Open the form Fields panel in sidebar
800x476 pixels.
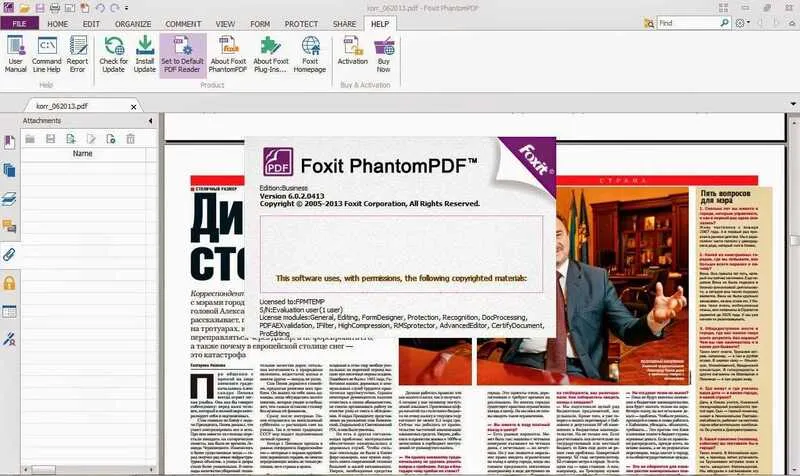click(x=9, y=311)
